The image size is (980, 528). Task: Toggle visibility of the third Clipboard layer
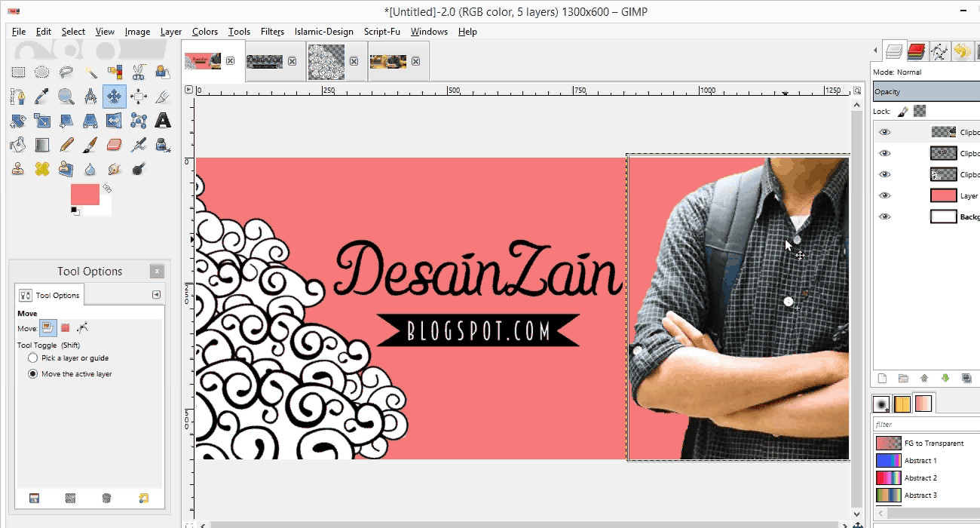click(885, 174)
